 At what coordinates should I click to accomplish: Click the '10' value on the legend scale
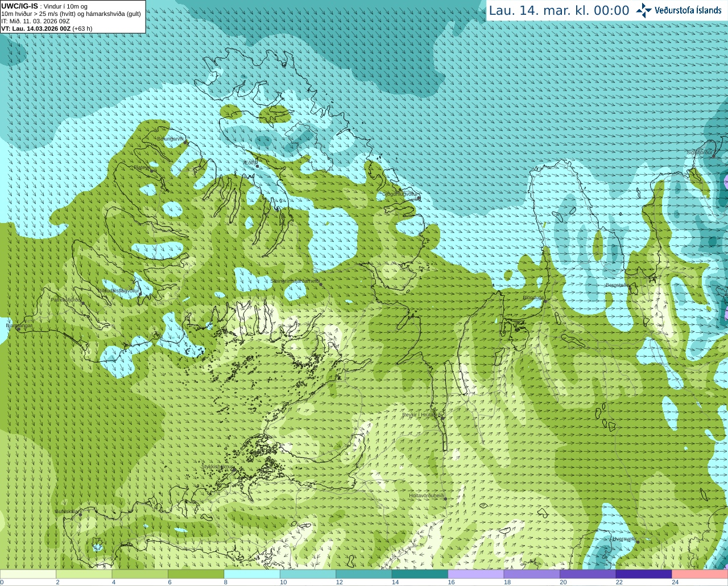(283, 582)
